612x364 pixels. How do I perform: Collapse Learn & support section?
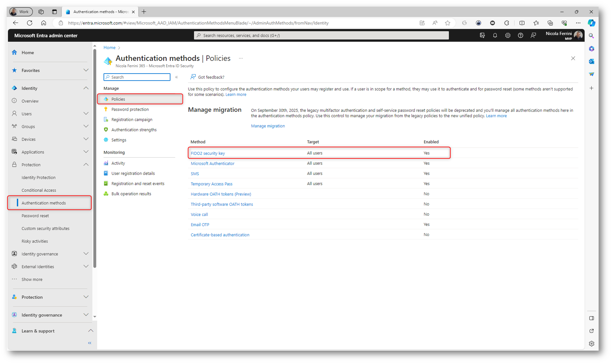(91, 331)
